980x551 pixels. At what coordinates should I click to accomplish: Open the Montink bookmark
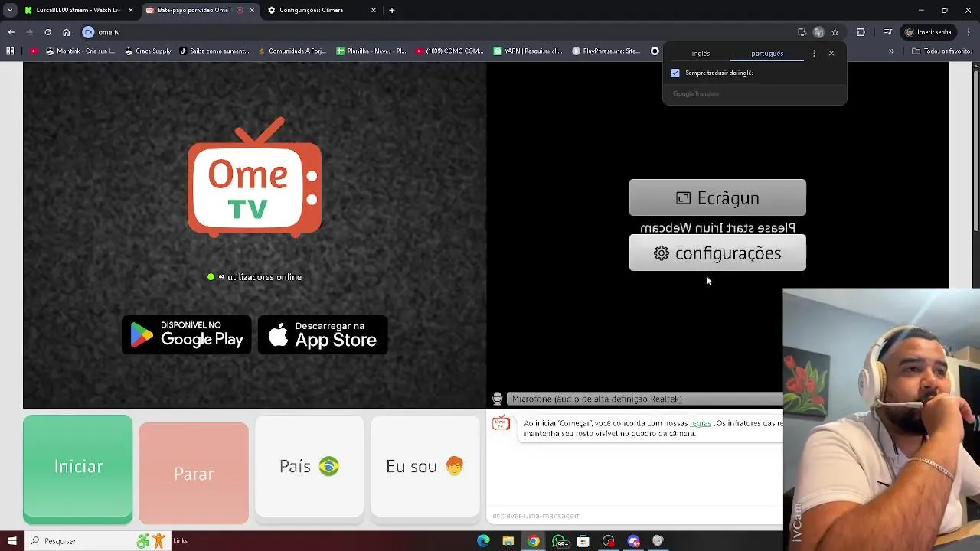(x=80, y=51)
